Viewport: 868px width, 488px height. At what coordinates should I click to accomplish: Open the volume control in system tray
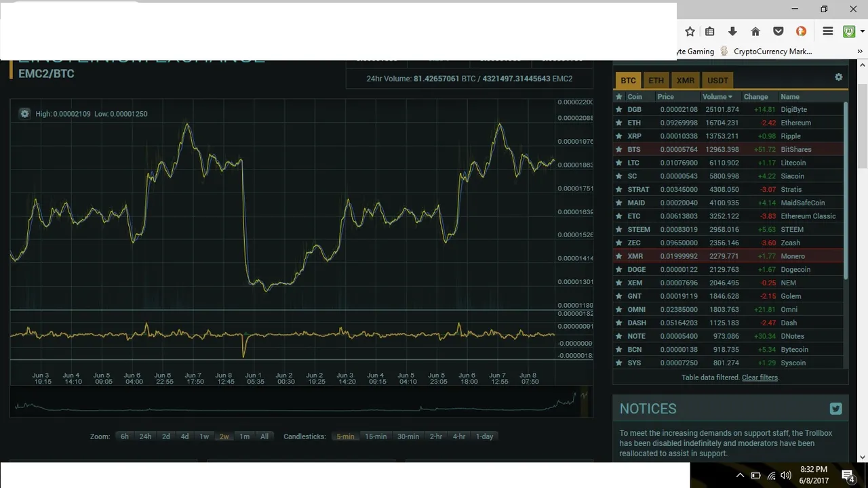click(786, 476)
